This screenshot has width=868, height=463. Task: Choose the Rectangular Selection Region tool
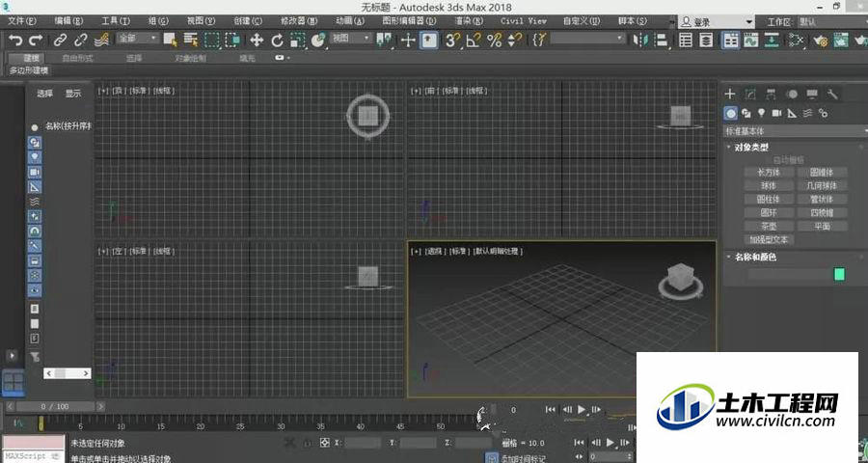212,40
